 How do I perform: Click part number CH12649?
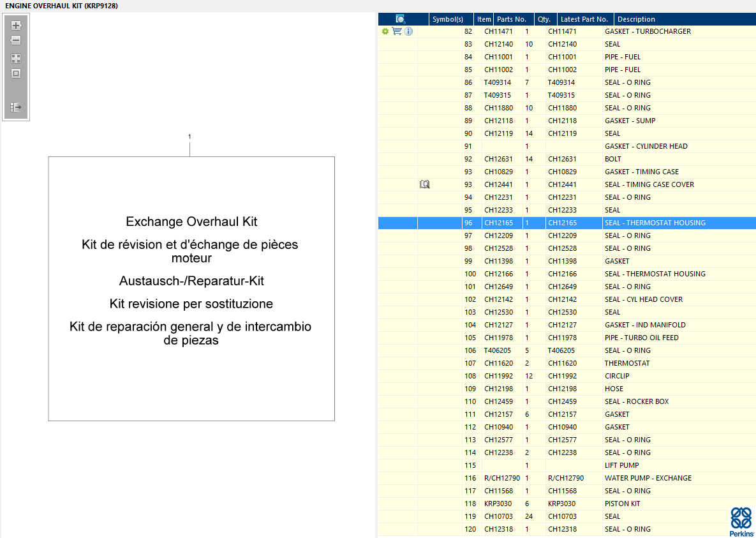pyautogui.click(x=498, y=287)
